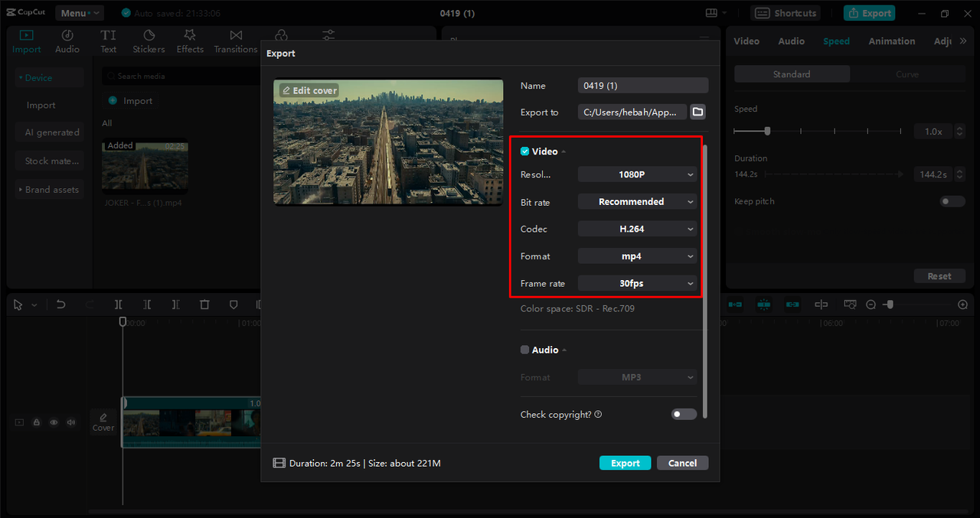Viewport: 980px width, 518px height.
Task: Click Export button in dialog
Action: point(626,463)
